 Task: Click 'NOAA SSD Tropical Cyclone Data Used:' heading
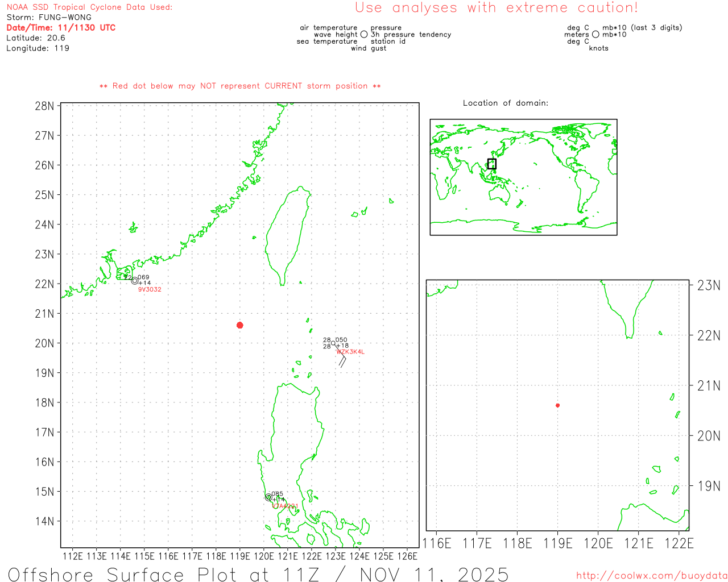pyautogui.click(x=89, y=7)
